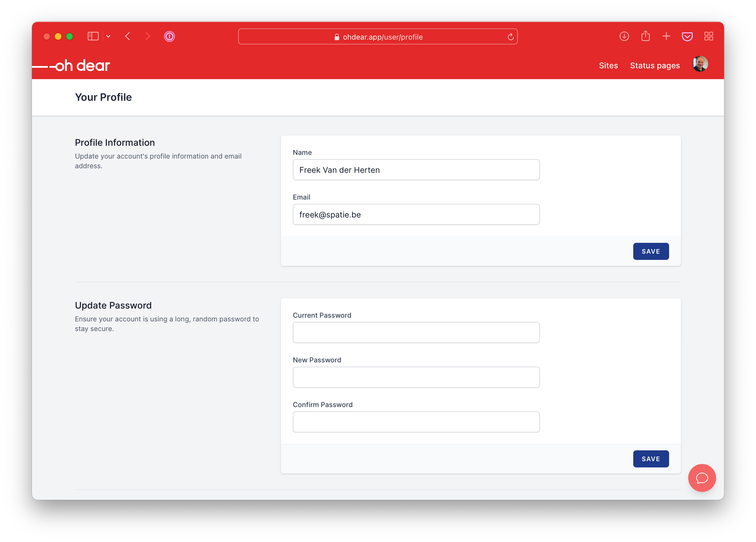Save the Profile Information form
This screenshot has width=756, height=542.
point(650,251)
